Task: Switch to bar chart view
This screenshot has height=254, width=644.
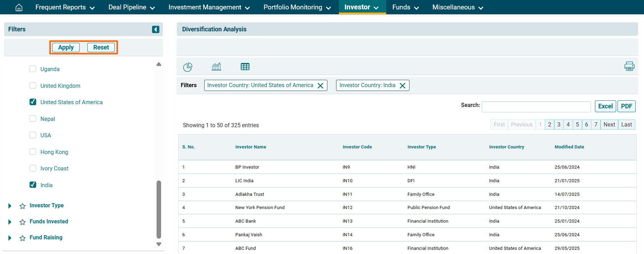Action: (x=216, y=67)
